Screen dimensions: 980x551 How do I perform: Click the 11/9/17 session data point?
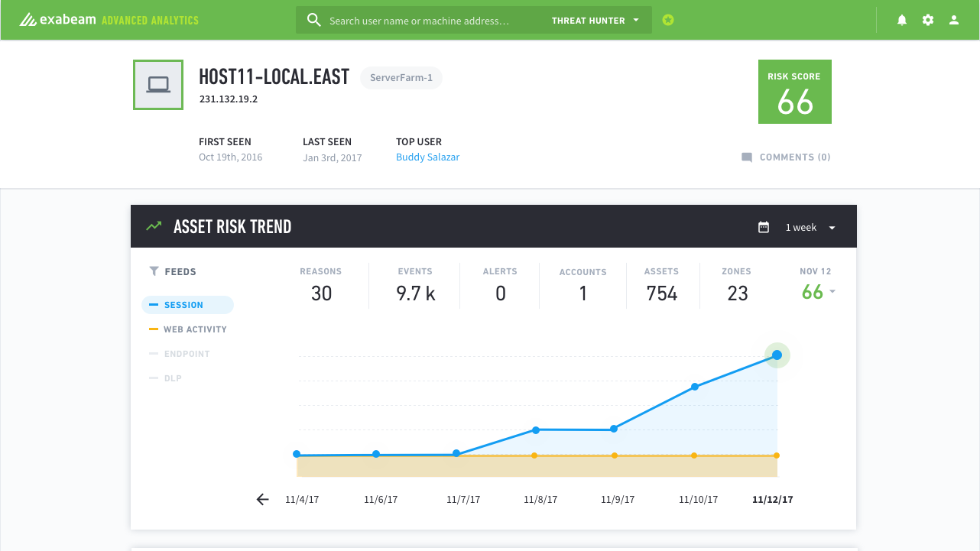pyautogui.click(x=614, y=429)
